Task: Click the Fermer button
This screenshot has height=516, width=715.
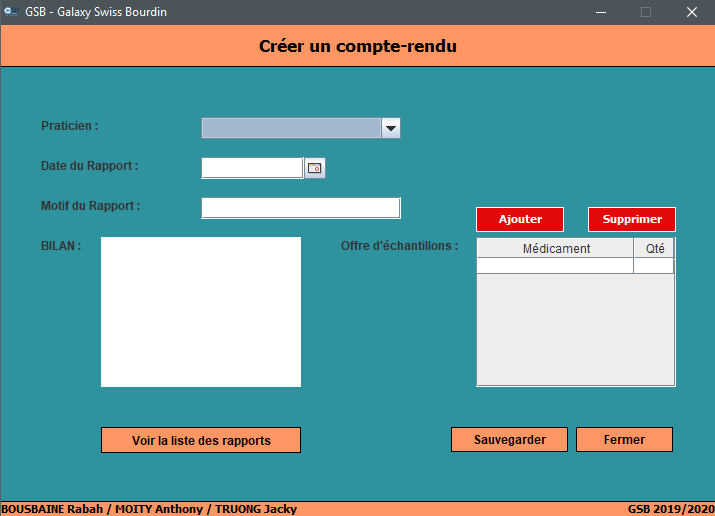Action: click(624, 440)
